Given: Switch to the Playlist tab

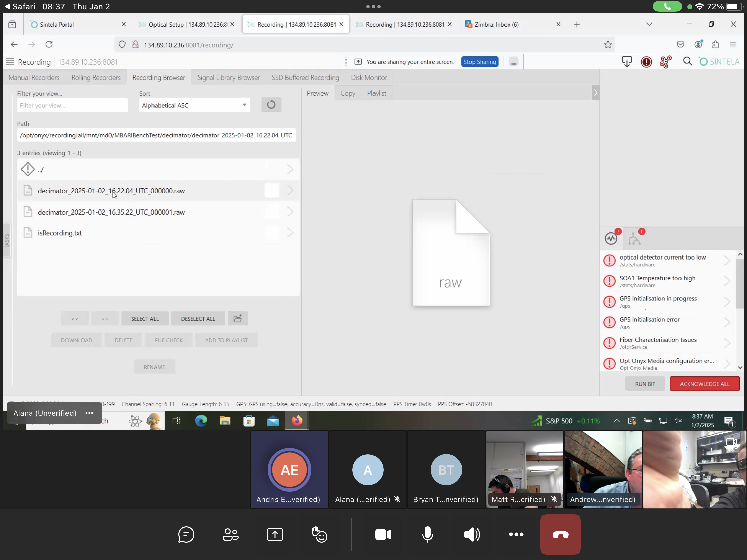Looking at the screenshot, I should pyautogui.click(x=377, y=93).
